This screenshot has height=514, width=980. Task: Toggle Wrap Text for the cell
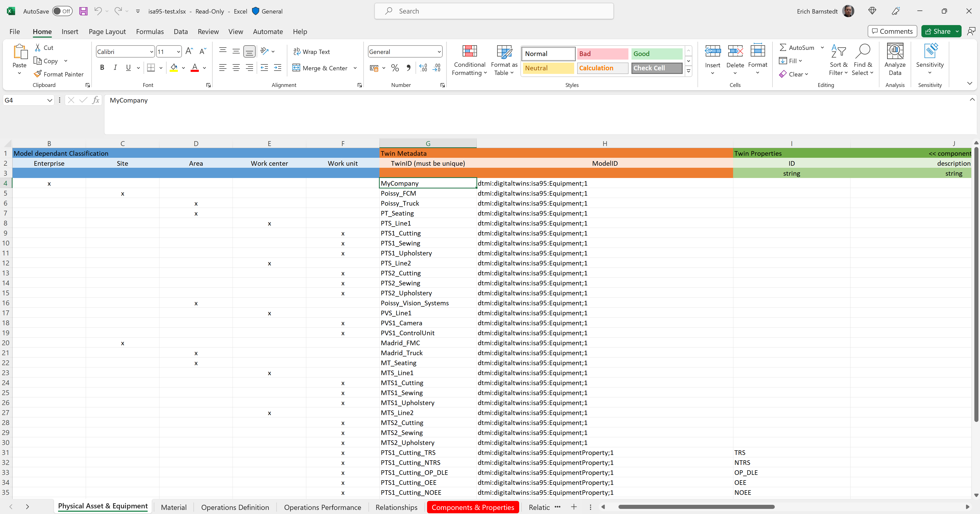click(312, 51)
